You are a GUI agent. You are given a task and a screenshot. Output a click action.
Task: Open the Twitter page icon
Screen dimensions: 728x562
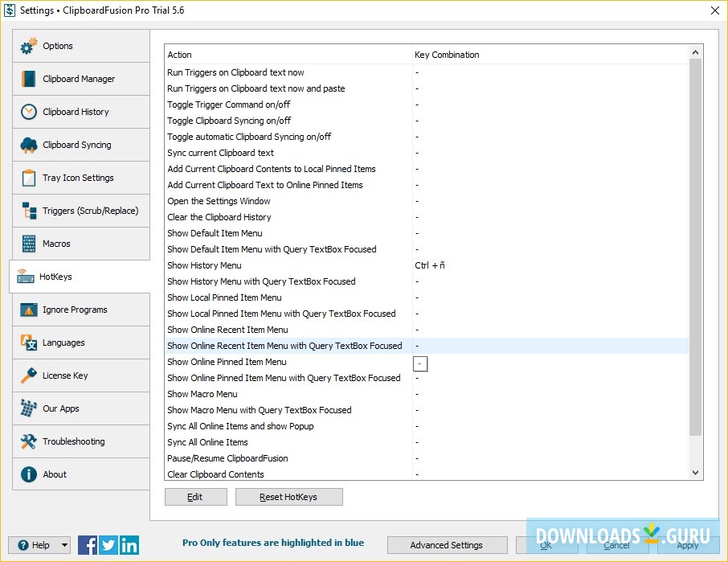[108, 545]
